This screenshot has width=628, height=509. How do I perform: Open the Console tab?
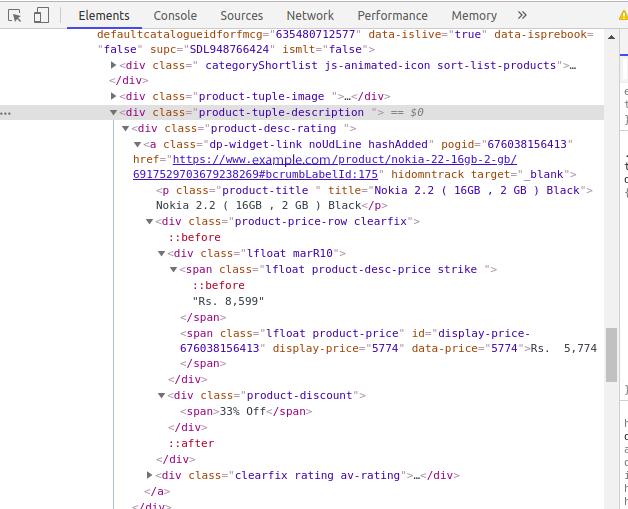pos(175,16)
